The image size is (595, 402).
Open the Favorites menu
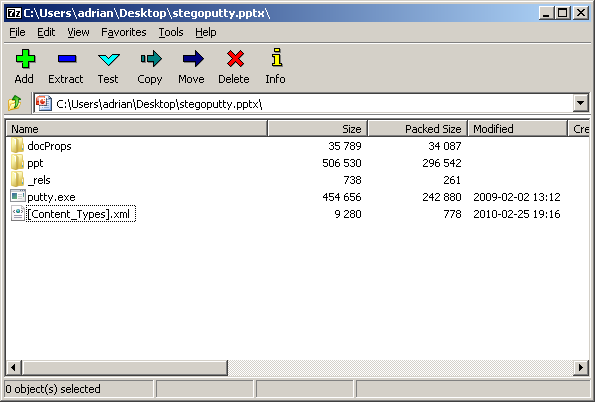click(x=123, y=32)
